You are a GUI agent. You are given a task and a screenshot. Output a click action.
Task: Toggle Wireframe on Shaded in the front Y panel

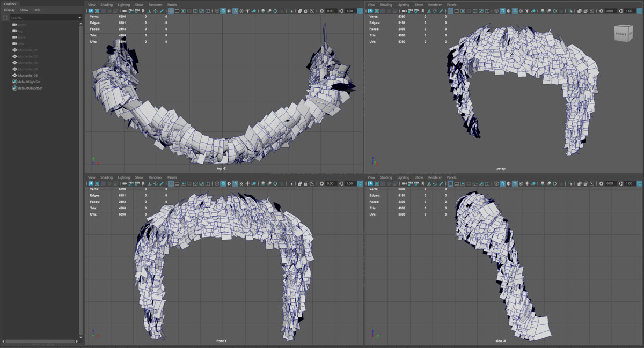coord(236,183)
